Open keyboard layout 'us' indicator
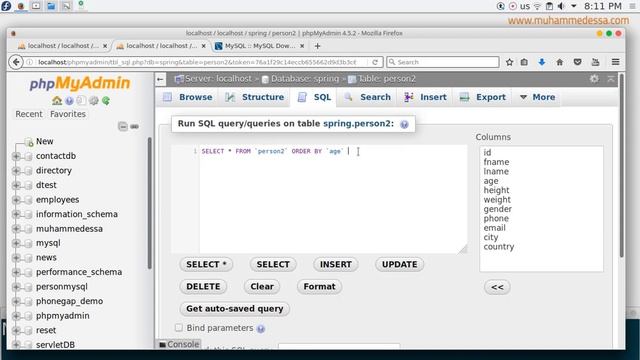The height and width of the screenshot is (360, 640). (525, 6)
